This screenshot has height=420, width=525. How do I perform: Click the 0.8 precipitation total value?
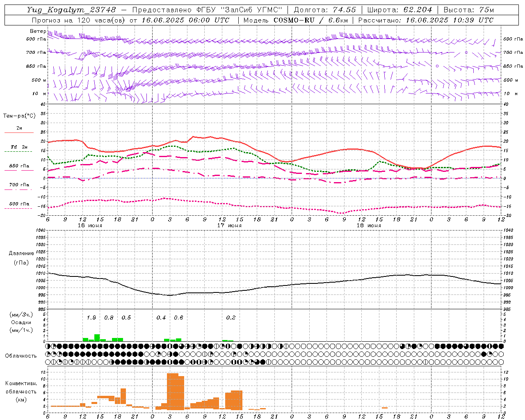pos(109,318)
